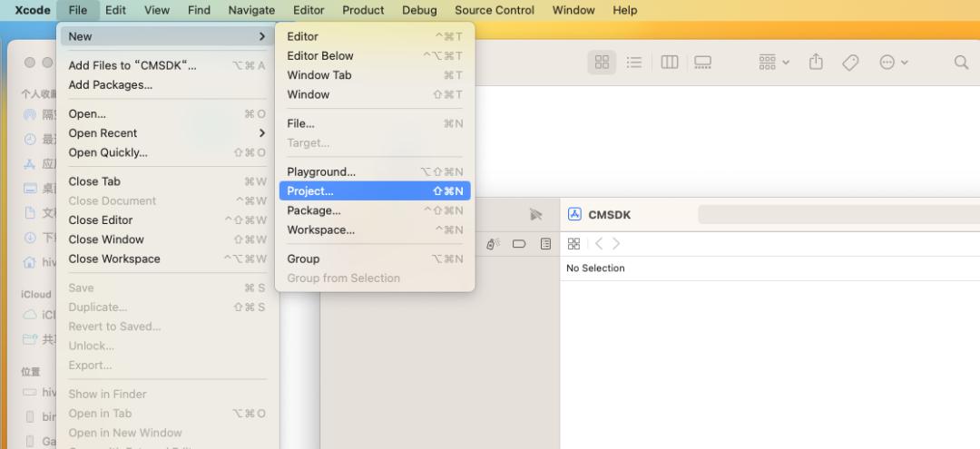Select Desktop icon in Finder sidebar
This screenshot has width=980, height=449.
pos(30,188)
